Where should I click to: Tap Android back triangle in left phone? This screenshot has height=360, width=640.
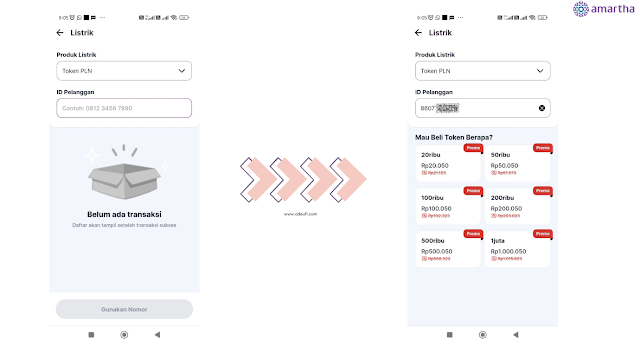[157, 335]
